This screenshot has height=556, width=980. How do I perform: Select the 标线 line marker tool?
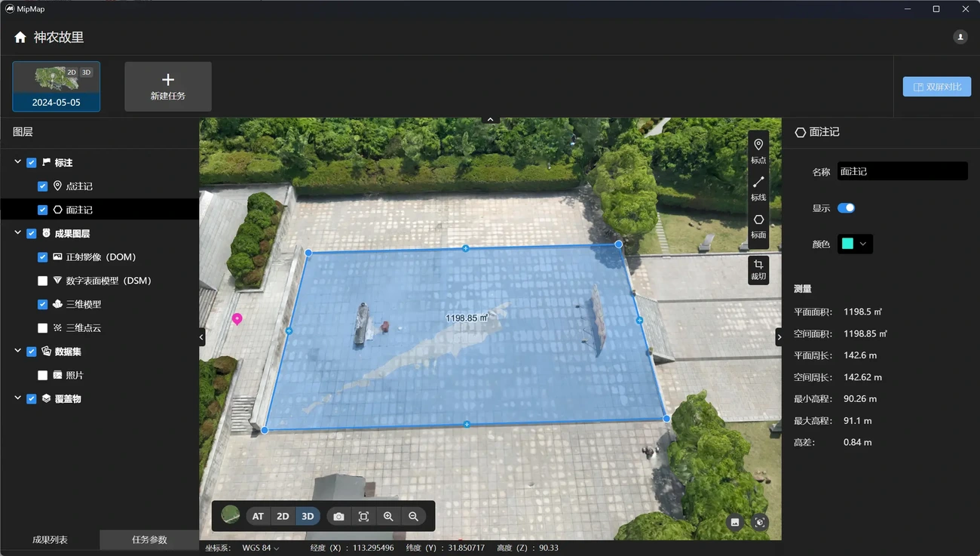point(758,187)
